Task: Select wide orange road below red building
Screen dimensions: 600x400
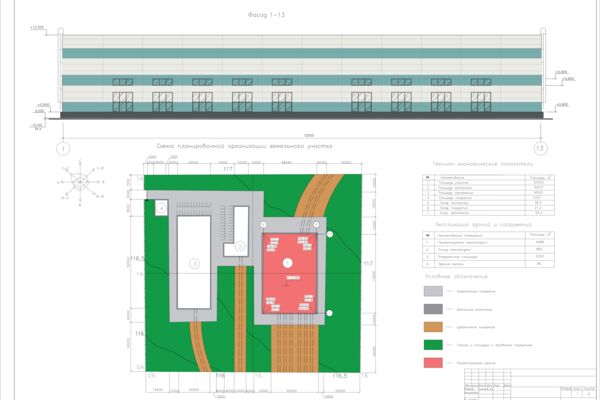Action: (x=295, y=348)
